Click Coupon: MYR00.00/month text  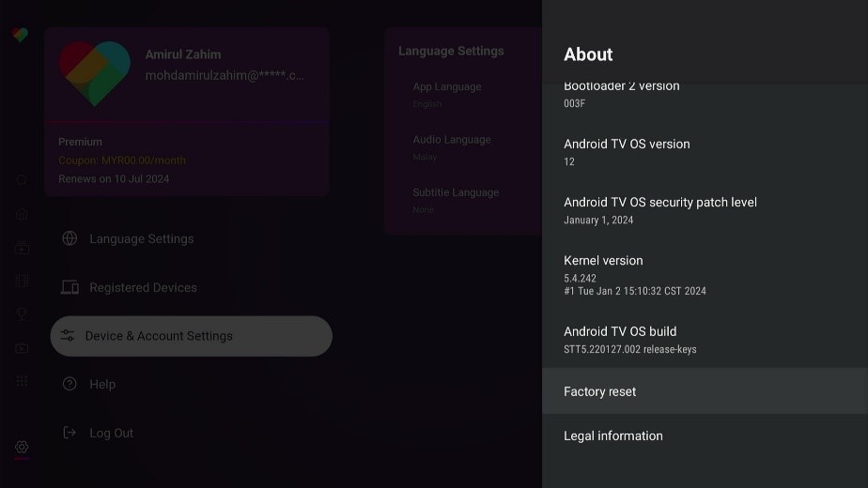pos(122,160)
